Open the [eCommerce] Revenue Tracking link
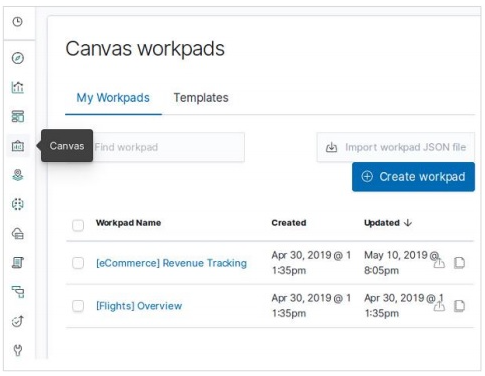 pyautogui.click(x=171, y=263)
